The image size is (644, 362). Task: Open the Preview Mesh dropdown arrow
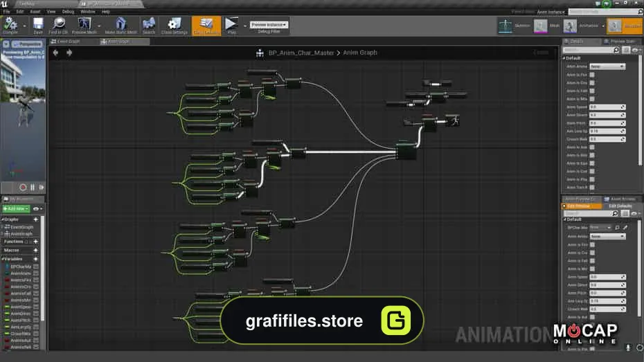click(99, 26)
